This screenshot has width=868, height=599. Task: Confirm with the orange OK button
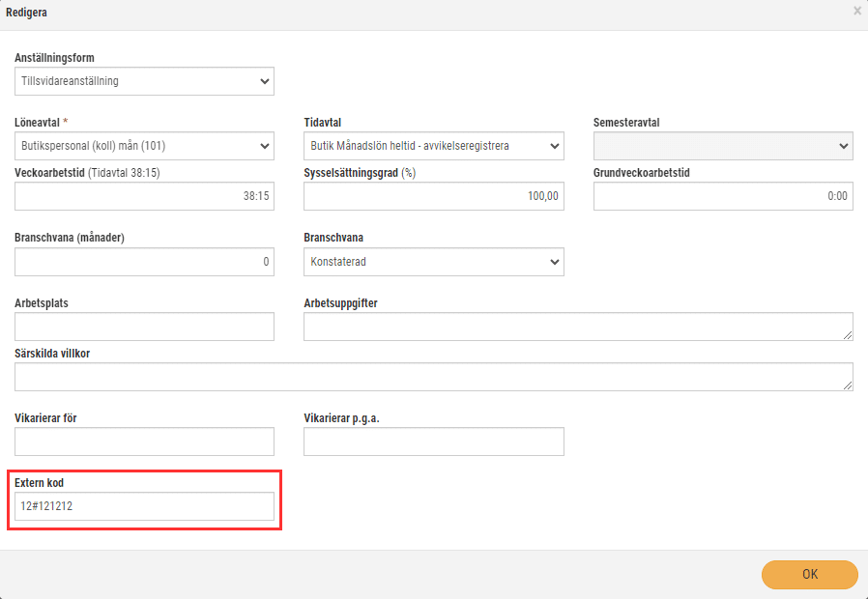pos(810,574)
